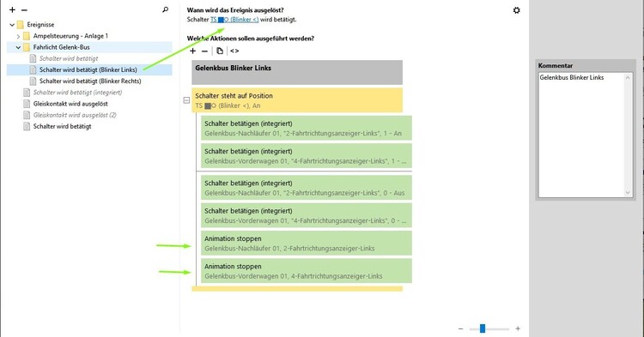Viewport: 644px width, 337px height.
Task: Select 'Gleiskontakt wird ausgelöst (2)' event
Action: point(75,115)
